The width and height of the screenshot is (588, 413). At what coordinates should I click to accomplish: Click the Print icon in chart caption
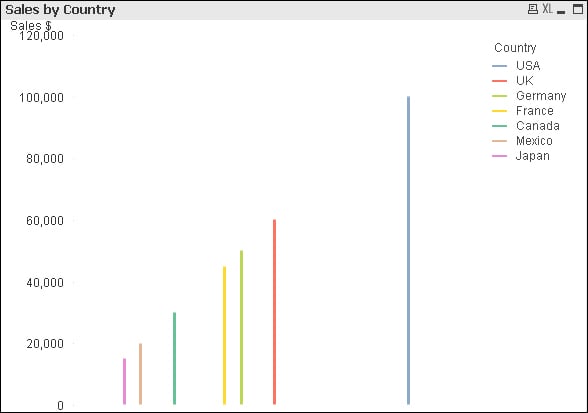[532, 9]
